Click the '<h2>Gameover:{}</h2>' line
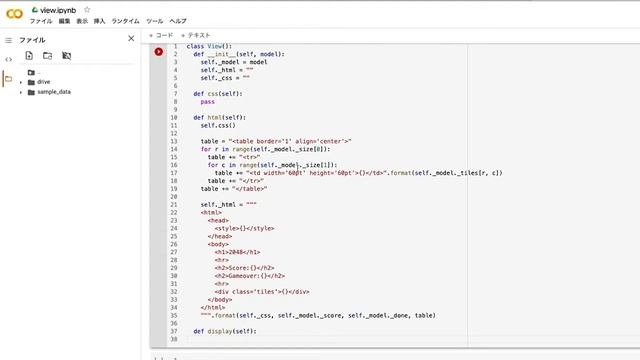Viewport: 640px width, 360px height. point(250,276)
